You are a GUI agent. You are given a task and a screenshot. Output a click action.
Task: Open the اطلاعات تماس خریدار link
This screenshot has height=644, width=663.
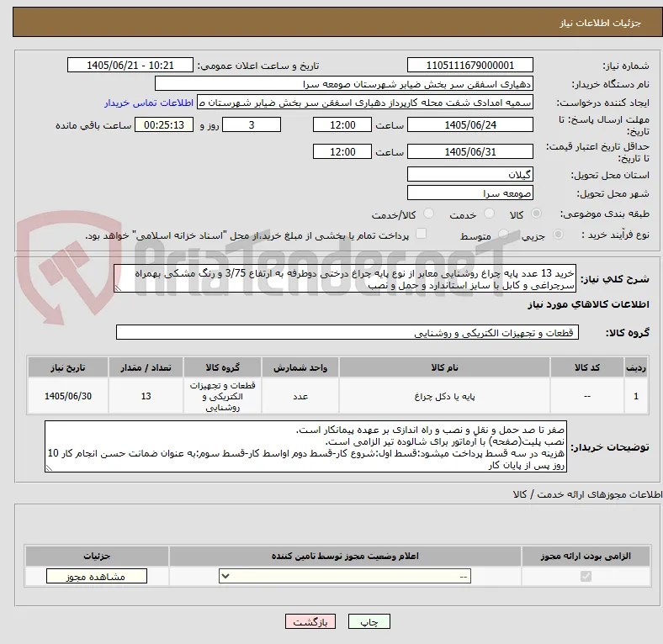(x=149, y=103)
